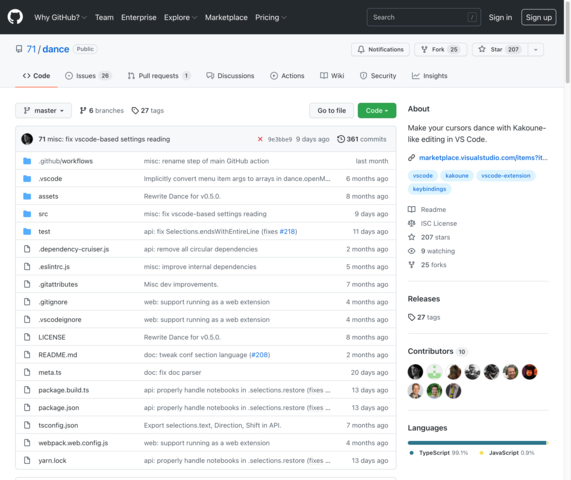This screenshot has height=480, width=571.
Task: Open the Security tab
Action: [x=378, y=76]
